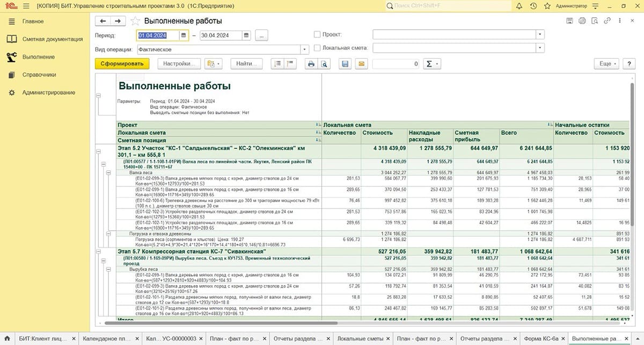
Task: Open help with the question mark button
Action: point(629,63)
